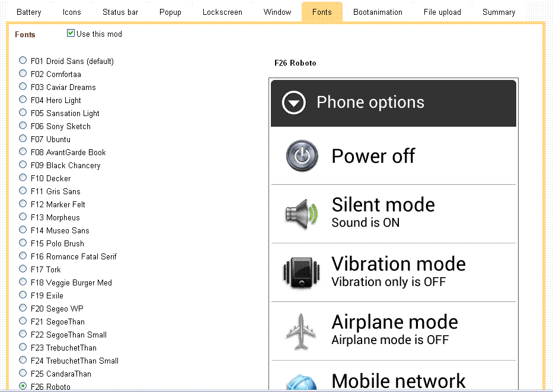Select the F07 Ubuntu radio button
This screenshot has width=553, height=392.
(x=23, y=139)
